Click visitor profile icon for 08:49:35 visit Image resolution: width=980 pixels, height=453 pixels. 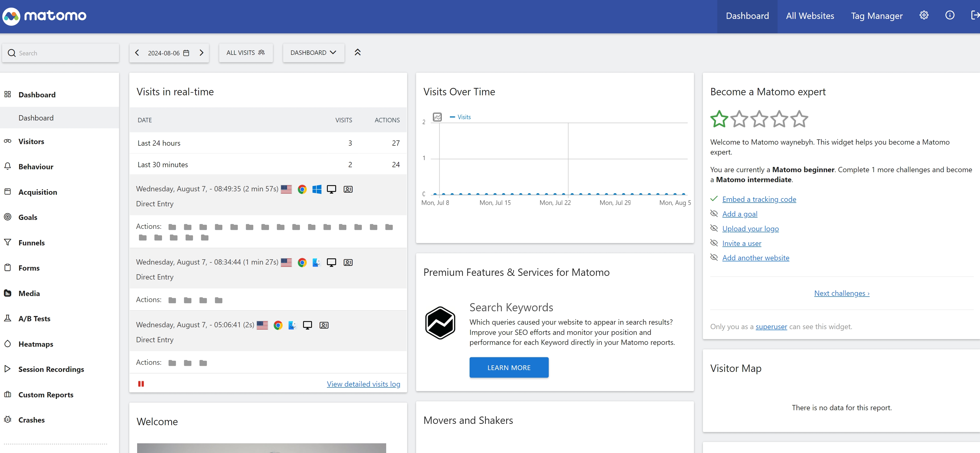click(348, 189)
